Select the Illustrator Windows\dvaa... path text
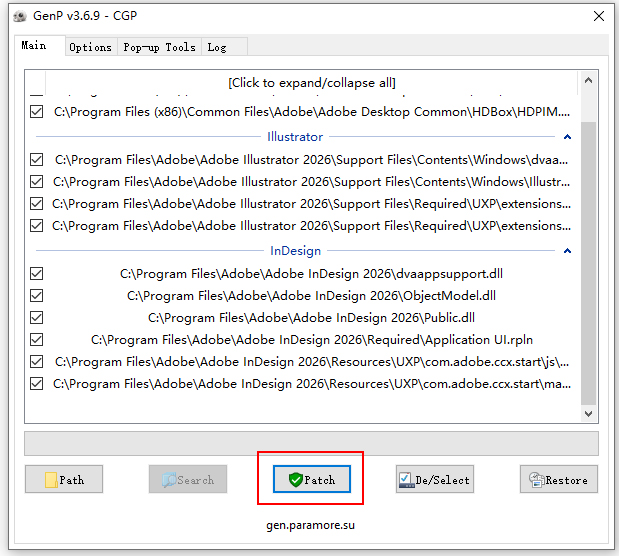The image size is (619, 556). pos(311,160)
